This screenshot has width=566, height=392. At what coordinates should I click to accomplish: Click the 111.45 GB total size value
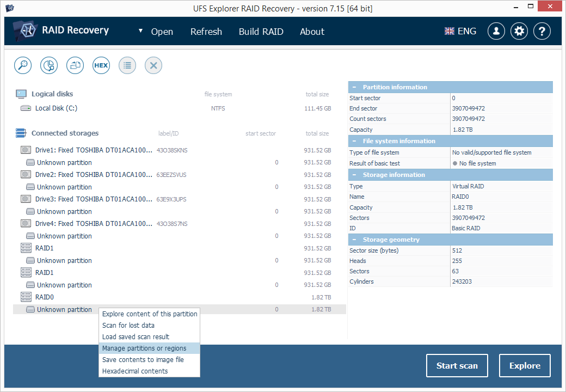[x=318, y=108]
